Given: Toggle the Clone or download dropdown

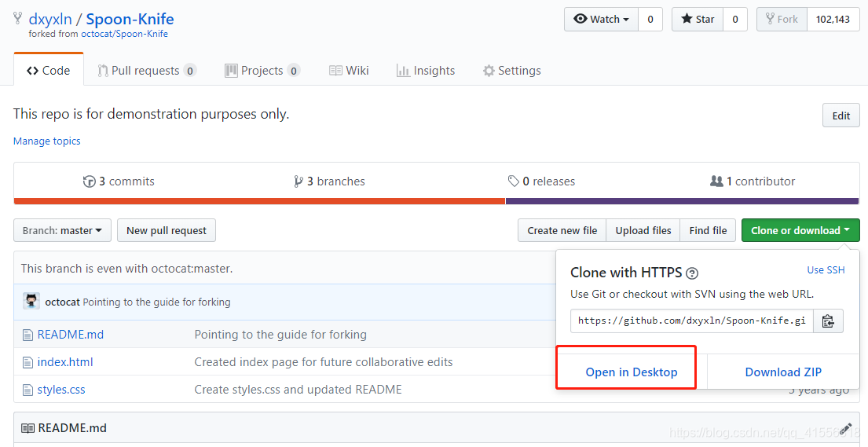Looking at the screenshot, I should [800, 230].
